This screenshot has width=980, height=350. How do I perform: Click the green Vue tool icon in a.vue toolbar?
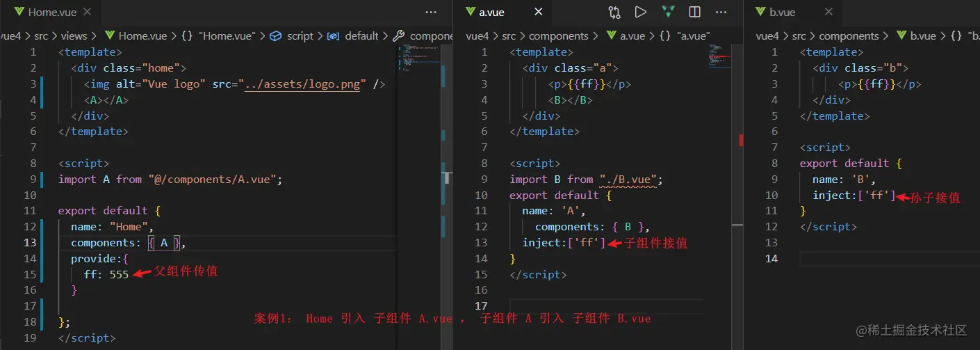tap(667, 12)
